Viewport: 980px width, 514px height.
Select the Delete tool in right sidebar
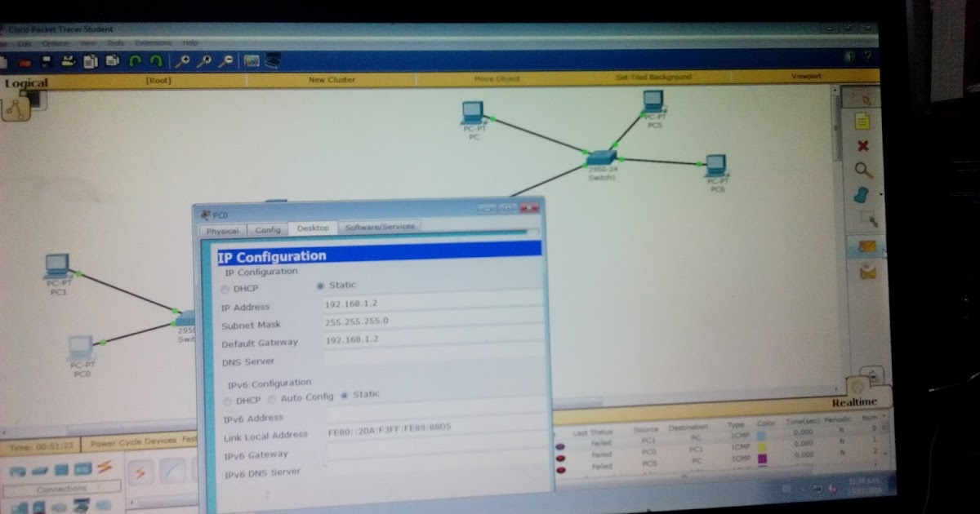864,144
